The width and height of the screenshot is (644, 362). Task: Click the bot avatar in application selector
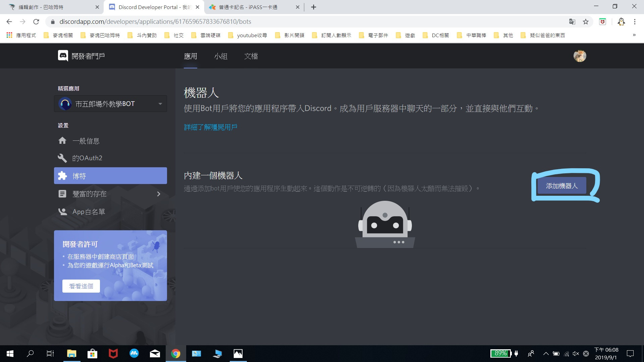click(x=65, y=104)
